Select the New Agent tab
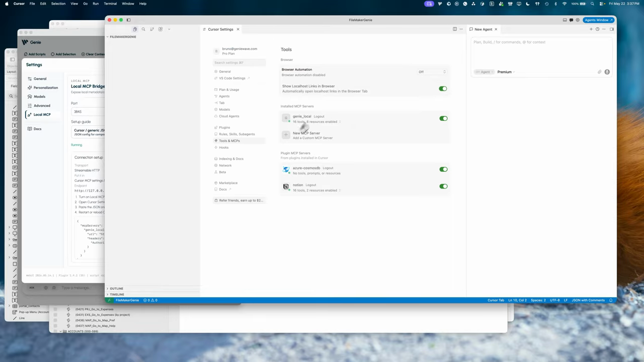The height and width of the screenshot is (362, 644). (483, 29)
